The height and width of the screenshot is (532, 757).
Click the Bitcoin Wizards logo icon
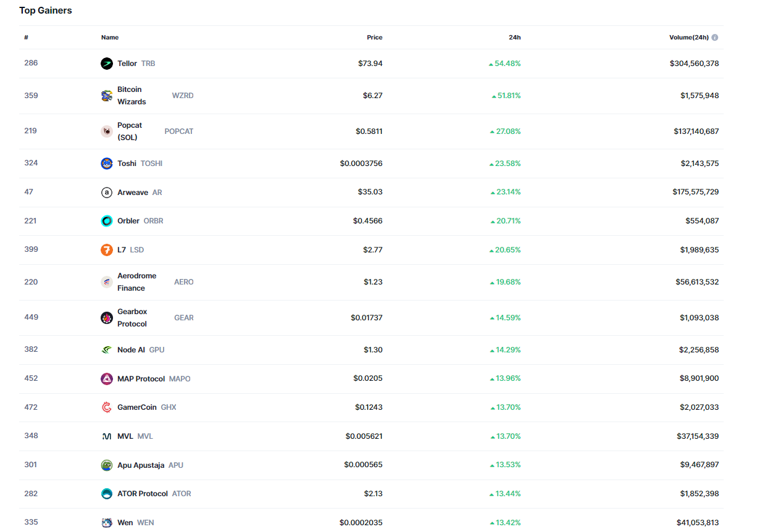(x=107, y=96)
